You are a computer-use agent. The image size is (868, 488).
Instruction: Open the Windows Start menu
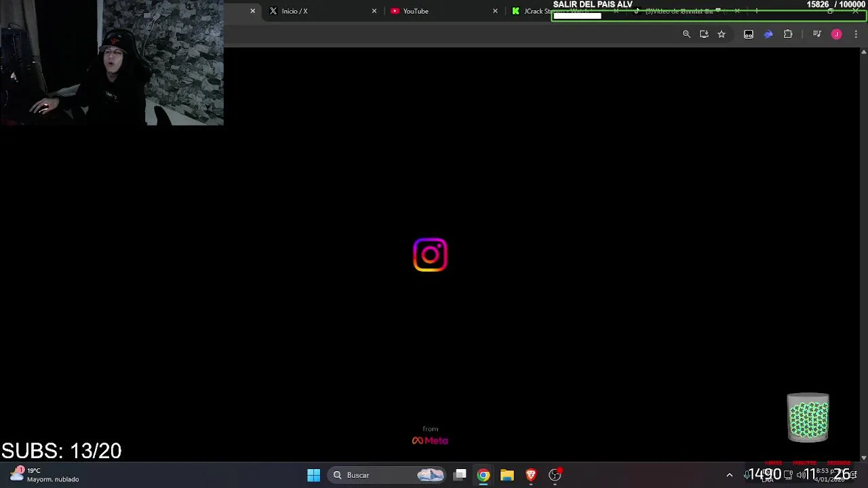313,475
